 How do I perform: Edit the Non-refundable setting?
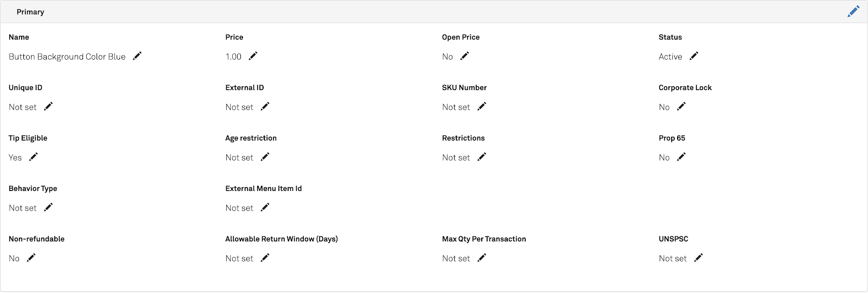click(x=31, y=258)
